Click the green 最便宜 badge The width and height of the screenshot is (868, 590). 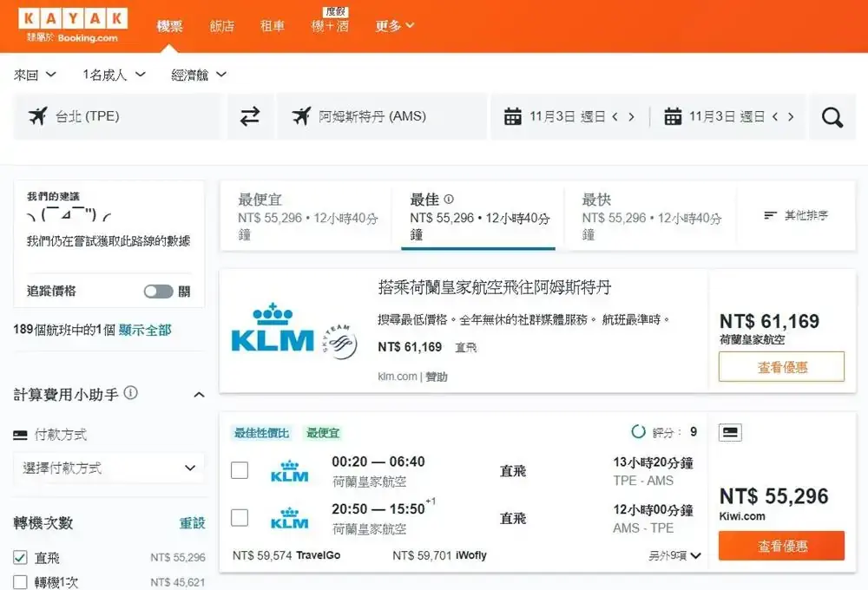click(x=323, y=433)
